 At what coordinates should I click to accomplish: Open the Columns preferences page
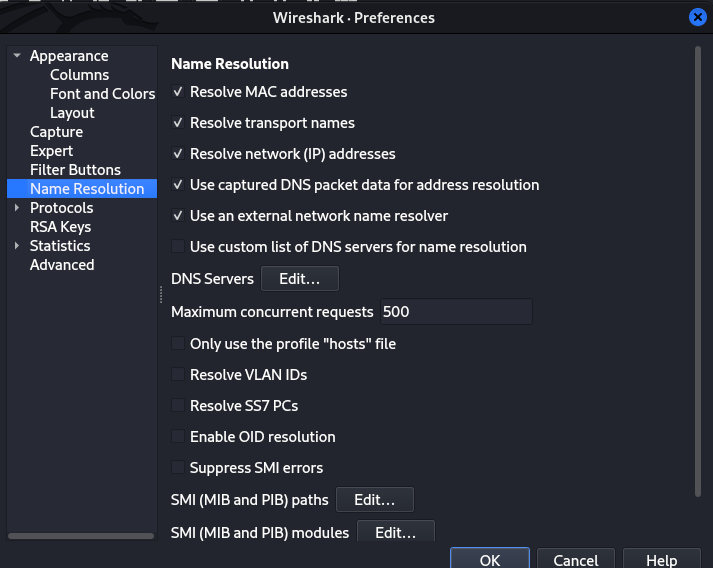point(79,75)
